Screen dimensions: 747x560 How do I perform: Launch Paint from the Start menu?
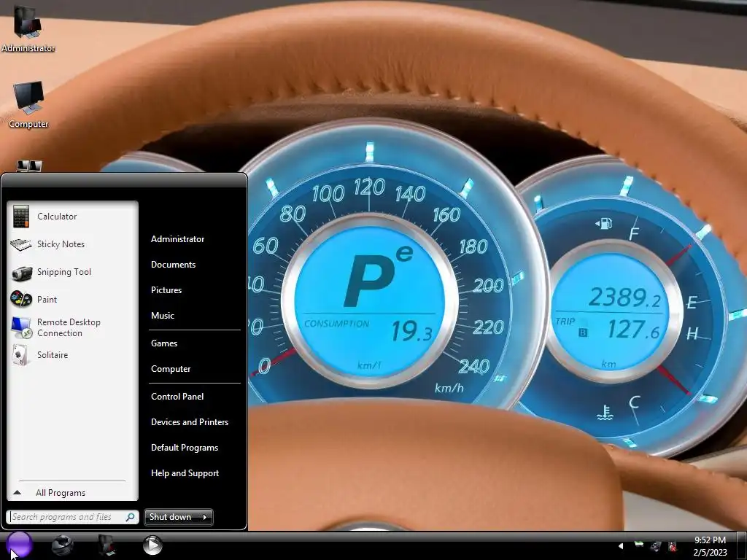72,300
